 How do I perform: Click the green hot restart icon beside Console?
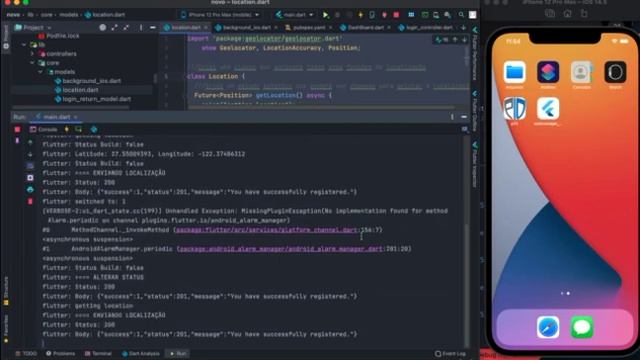tap(78, 129)
